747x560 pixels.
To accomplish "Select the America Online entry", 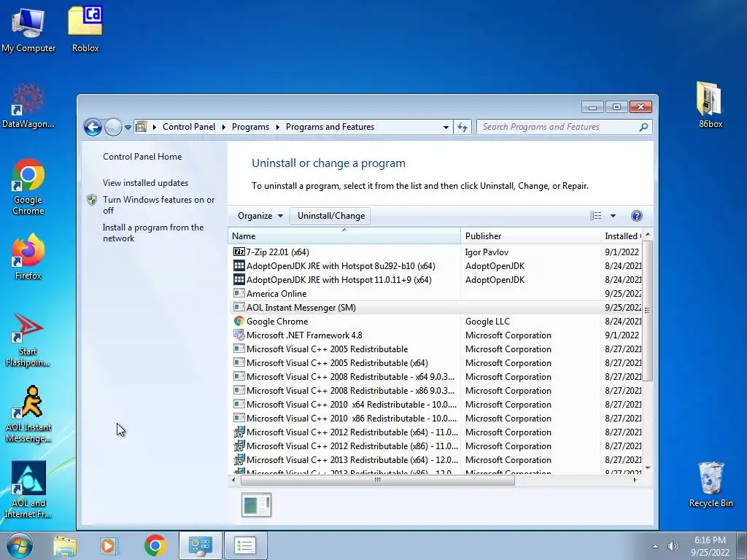I will [x=436, y=294].
